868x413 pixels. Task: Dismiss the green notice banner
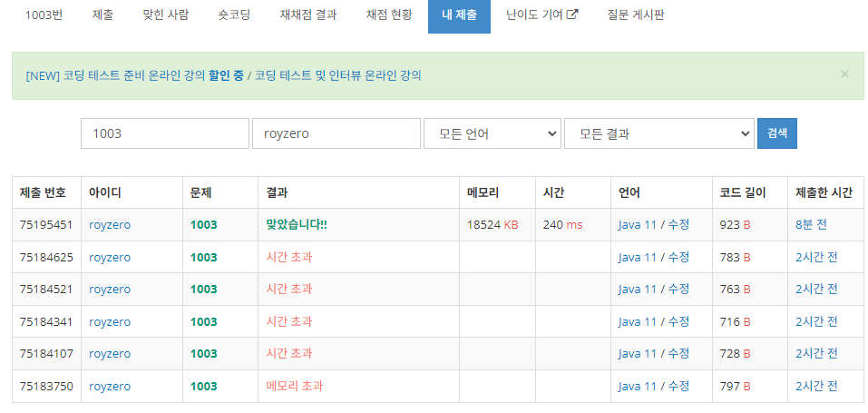[844, 74]
